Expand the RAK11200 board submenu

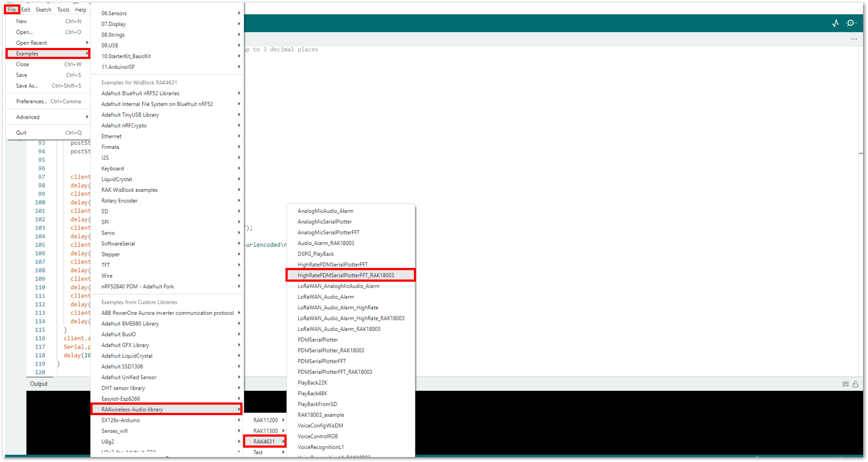point(266,420)
